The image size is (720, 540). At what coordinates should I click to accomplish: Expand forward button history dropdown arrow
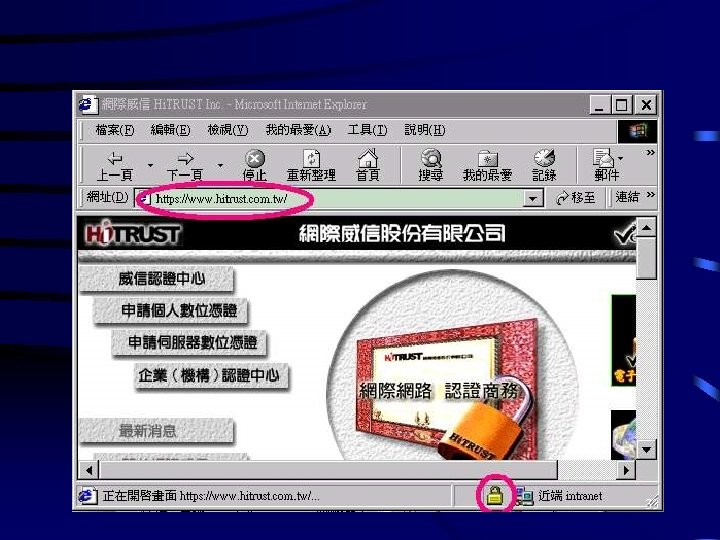coord(220,165)
